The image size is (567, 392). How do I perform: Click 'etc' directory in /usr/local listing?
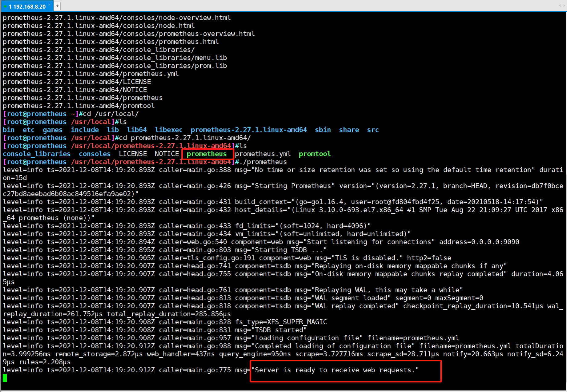point(29,130)
